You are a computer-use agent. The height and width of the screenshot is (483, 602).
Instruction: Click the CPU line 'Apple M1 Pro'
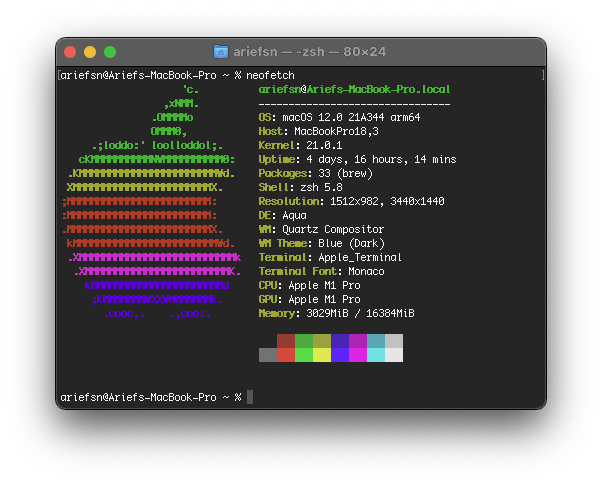(324, 286)
